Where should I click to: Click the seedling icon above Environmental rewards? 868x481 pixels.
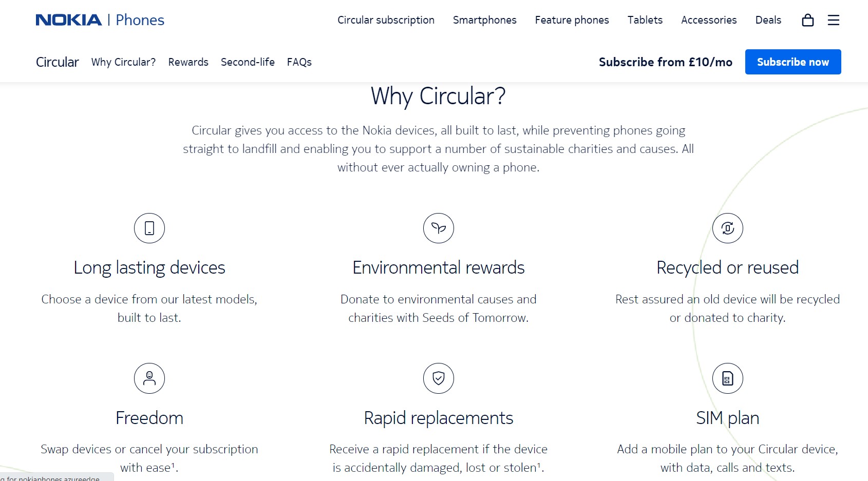coord(439,228)
